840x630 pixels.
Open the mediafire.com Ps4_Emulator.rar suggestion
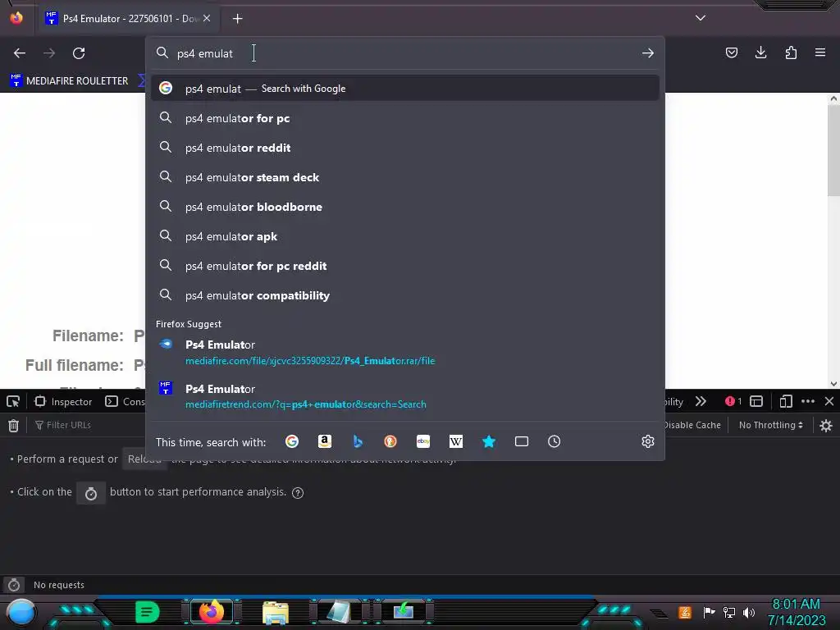click(404, 353)
